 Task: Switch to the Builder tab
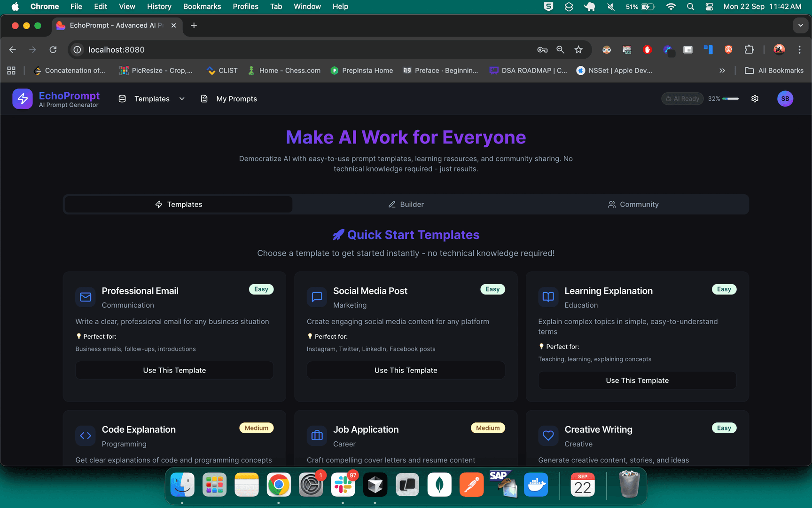point(406,205)
